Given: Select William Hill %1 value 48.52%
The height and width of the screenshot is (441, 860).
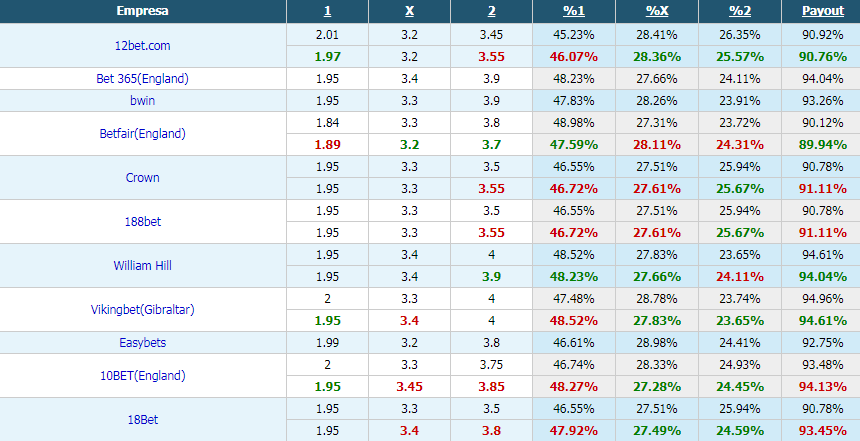Looking at the screenshot, I should [574, 255].
